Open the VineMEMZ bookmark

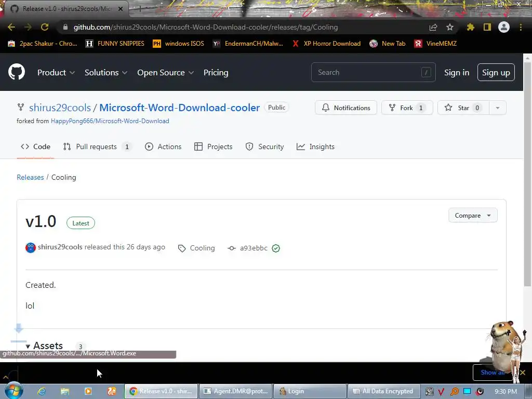pyautogui.click(x=435, y=44)
